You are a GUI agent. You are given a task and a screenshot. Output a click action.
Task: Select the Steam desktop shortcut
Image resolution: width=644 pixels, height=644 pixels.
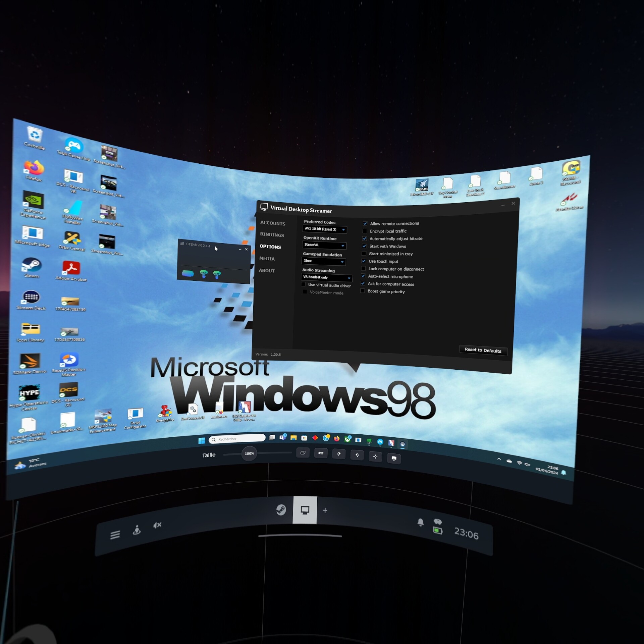[x=32, y=268]
